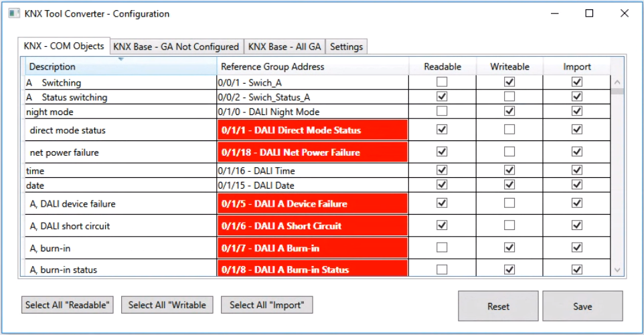Screen dimensions: 644x335
Task: Toggle Import for direct mode status row
Action: [576, 130]
